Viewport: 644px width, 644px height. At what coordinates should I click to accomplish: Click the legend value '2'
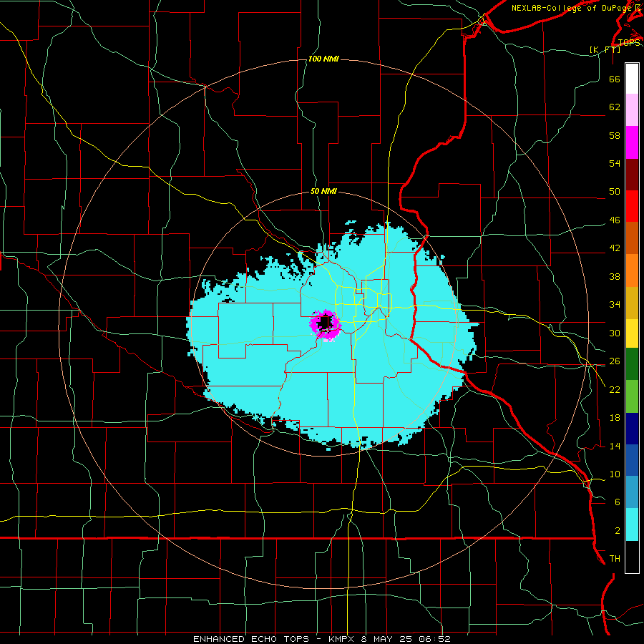pyautogui.click(x=618, y=531)
